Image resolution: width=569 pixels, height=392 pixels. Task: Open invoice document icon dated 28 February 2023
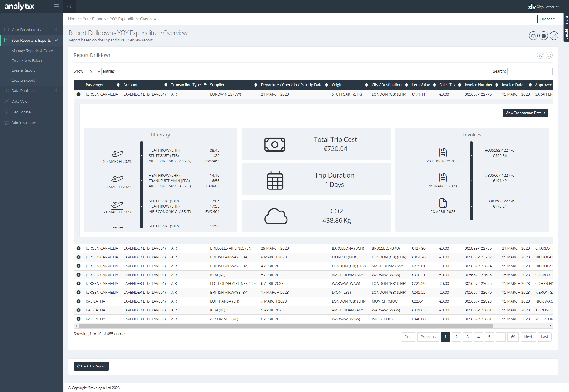[x=443, y=152]
